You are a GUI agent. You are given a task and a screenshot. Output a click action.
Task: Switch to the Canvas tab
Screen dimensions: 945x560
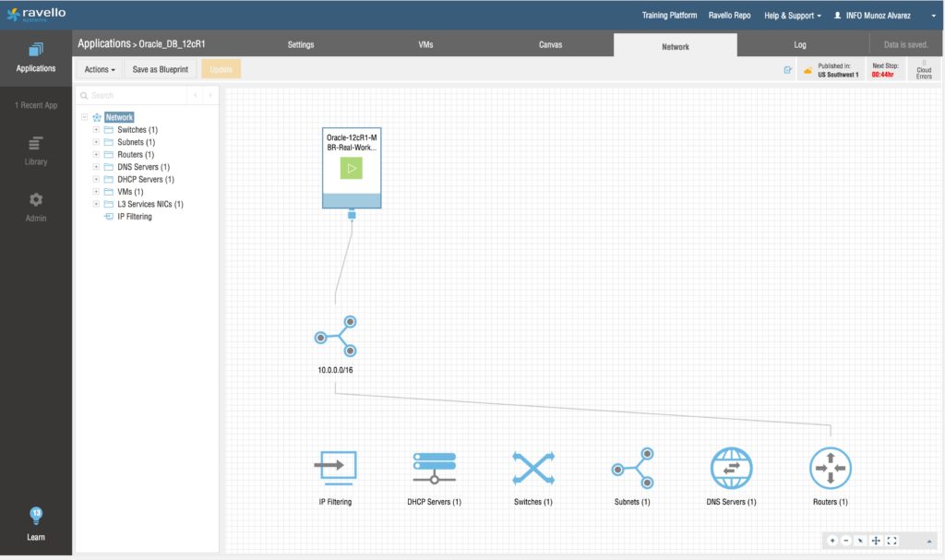tap(550, 45)
